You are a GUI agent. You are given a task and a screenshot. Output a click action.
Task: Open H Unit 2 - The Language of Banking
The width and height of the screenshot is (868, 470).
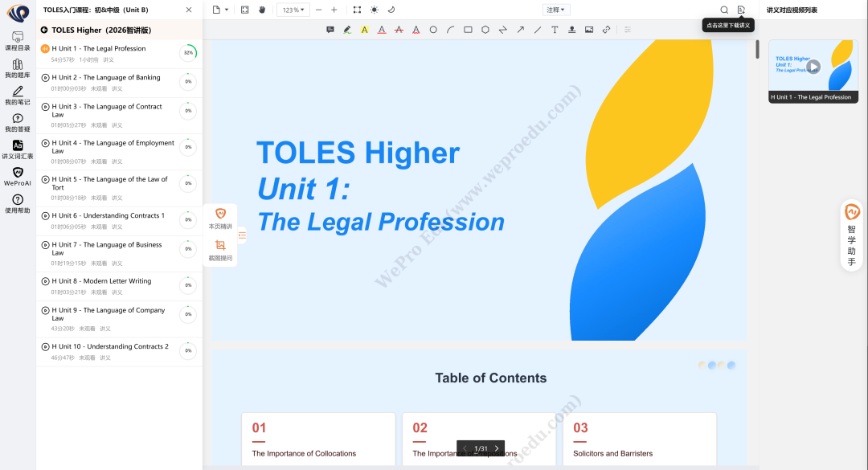coord(119,83)
